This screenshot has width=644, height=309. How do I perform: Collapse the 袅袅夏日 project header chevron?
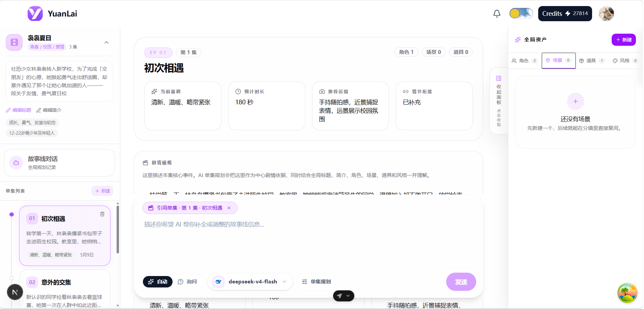click(106, 42)
